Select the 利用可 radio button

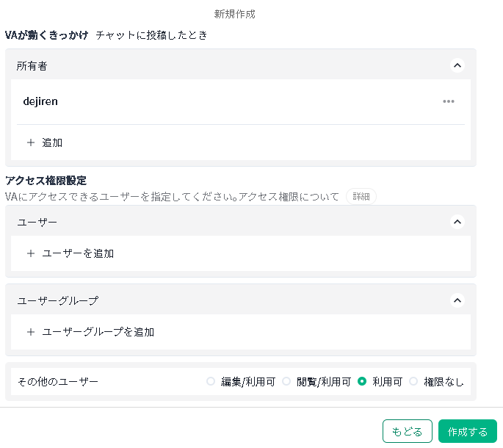pos(362,381)
